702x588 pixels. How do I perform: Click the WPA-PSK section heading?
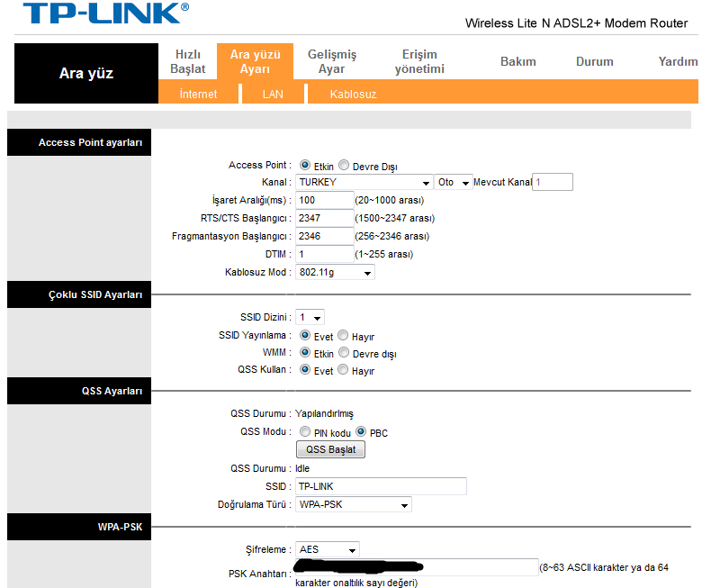point(79,527)
